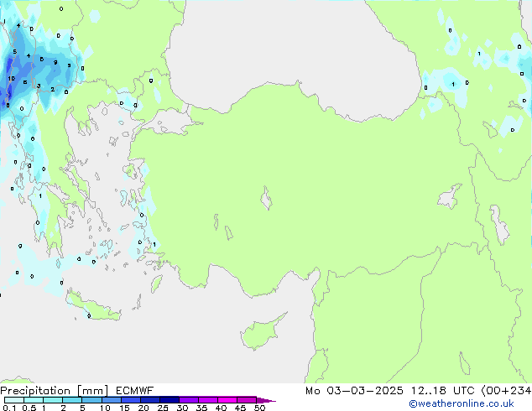Select the 1–2 mm legend color box
This screenshot has width=532, height=411.
[53, 400]
